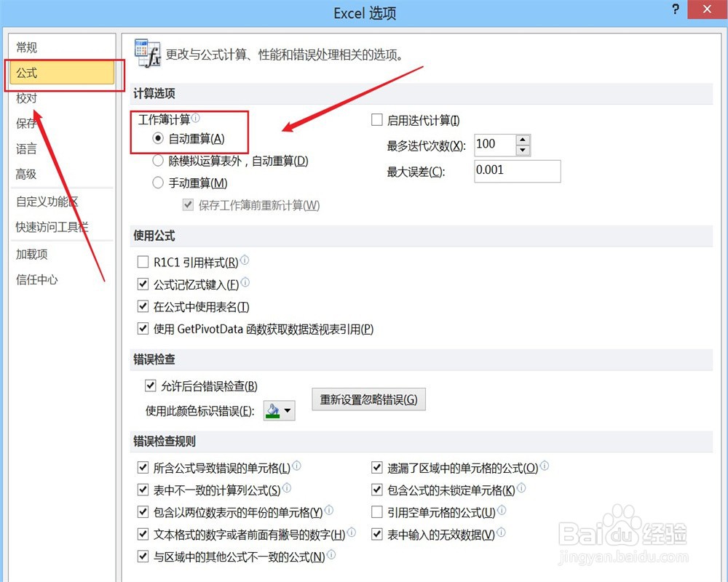Open the 加载项 category
The image size is (728, 582).
click(x=31, y=255)
